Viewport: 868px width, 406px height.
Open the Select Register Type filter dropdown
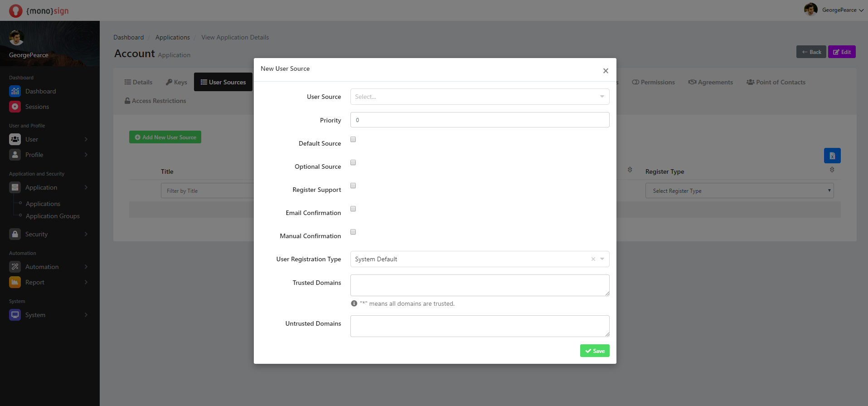click(739, 191)
